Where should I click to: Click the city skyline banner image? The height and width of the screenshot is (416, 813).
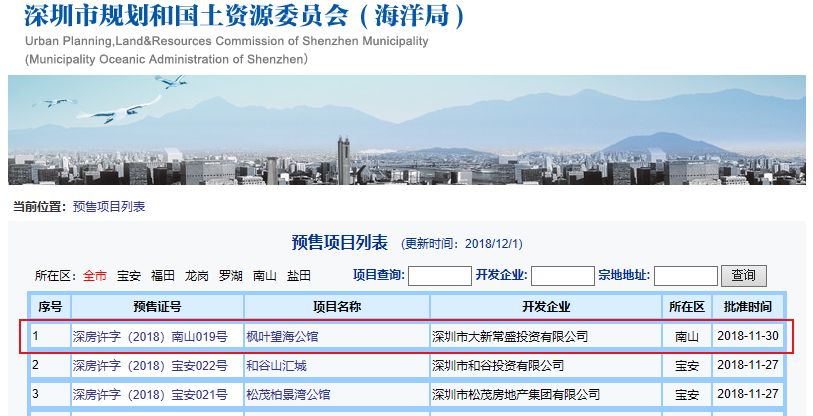click(406, 130)
